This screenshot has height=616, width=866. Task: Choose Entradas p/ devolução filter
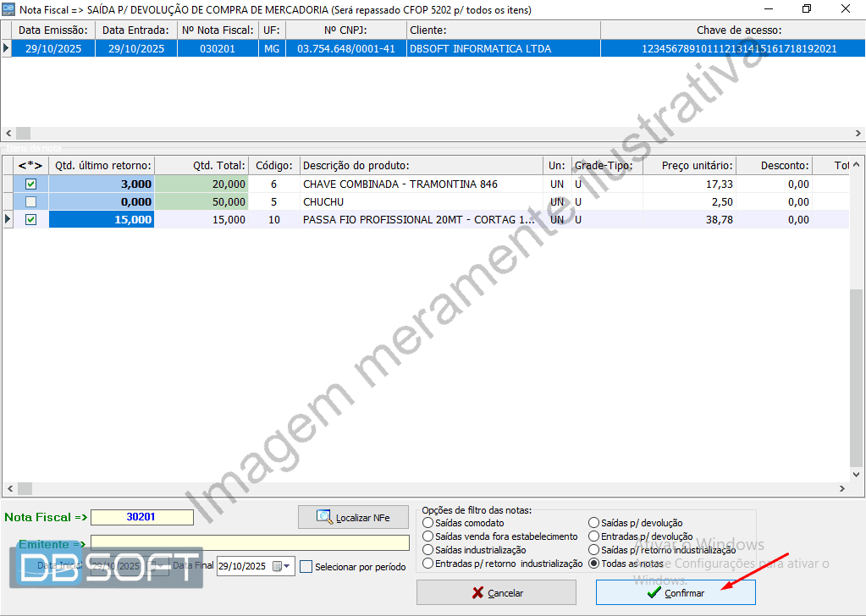[593, 536]
